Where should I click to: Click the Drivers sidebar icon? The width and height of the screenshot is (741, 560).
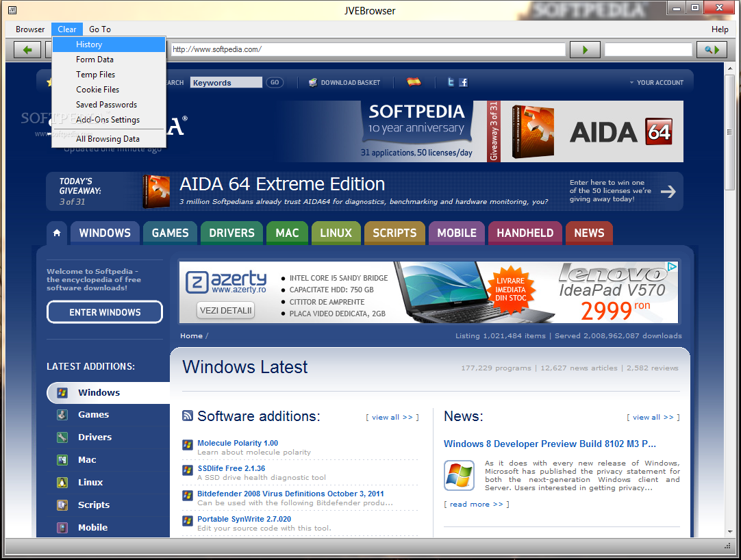[x=62, y=437]
